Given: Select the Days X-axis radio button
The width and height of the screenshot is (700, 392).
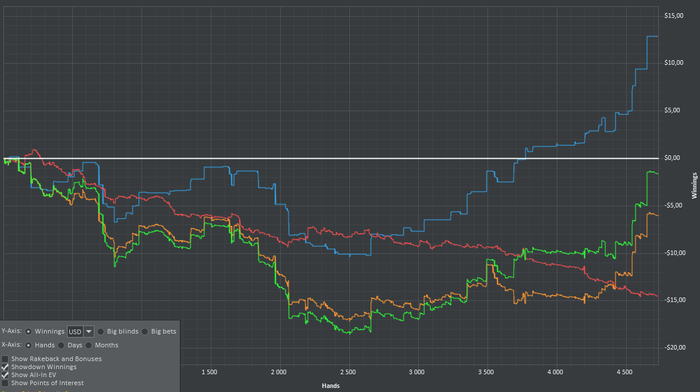Looking at the screenshot, I should [61, 345].
